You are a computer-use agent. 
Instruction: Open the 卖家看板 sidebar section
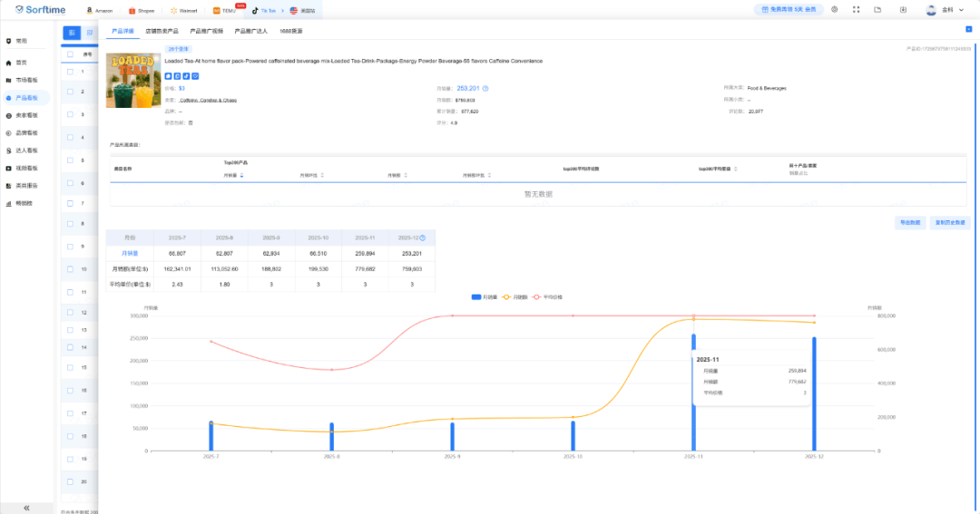26,115
